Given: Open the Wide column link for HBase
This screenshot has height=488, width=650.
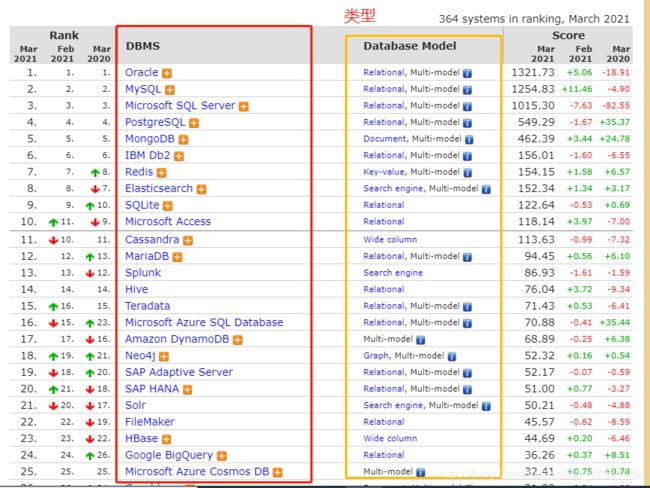Looking at the screenshot, I should tap(390, 439).
